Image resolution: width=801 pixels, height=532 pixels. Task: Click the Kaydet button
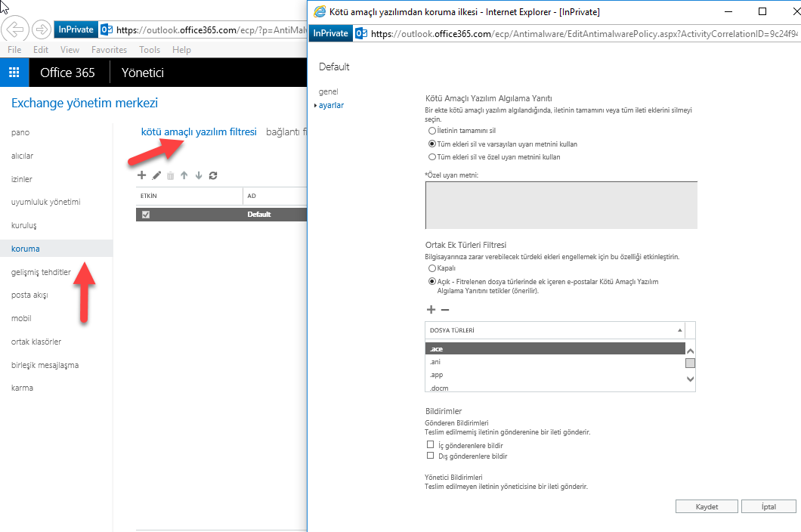707,506
